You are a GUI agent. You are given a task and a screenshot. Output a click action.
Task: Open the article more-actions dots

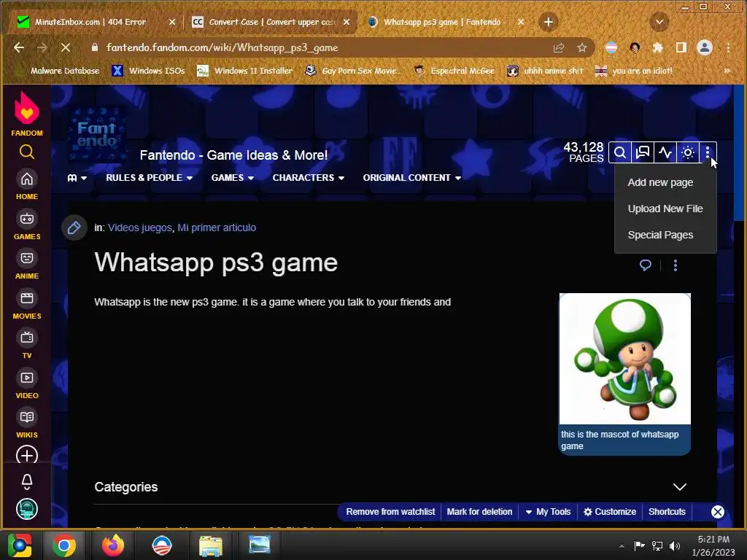click(675, 265)
